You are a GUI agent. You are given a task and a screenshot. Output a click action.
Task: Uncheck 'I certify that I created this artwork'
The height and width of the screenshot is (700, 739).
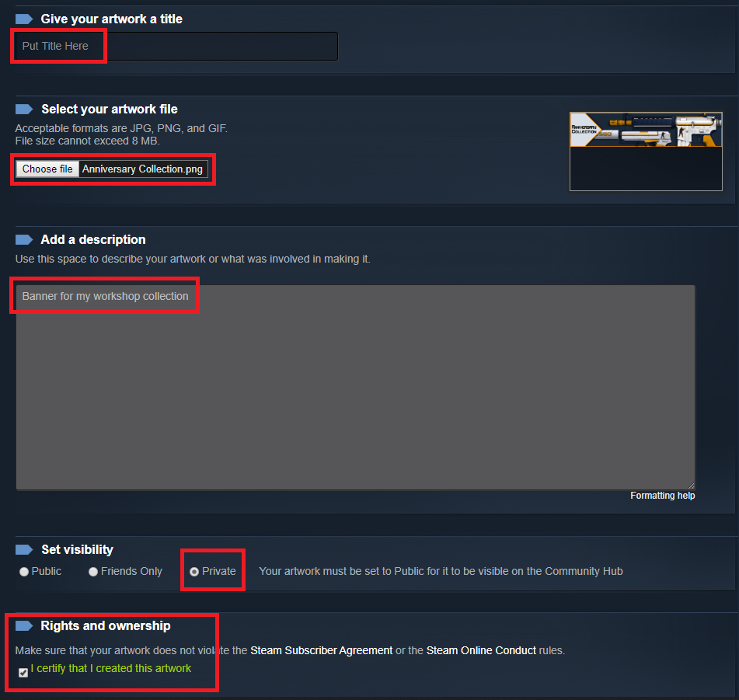(x=23, y=673)
